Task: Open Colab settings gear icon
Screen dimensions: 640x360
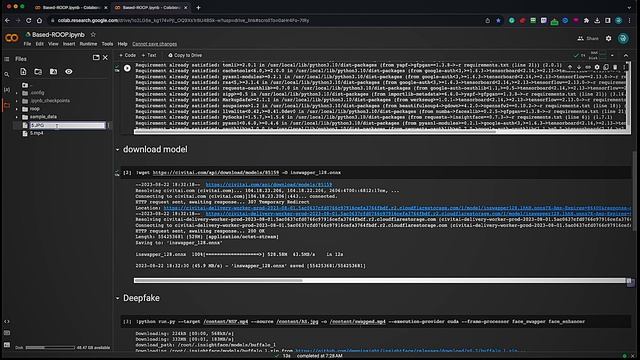Action: click(609, 38)
